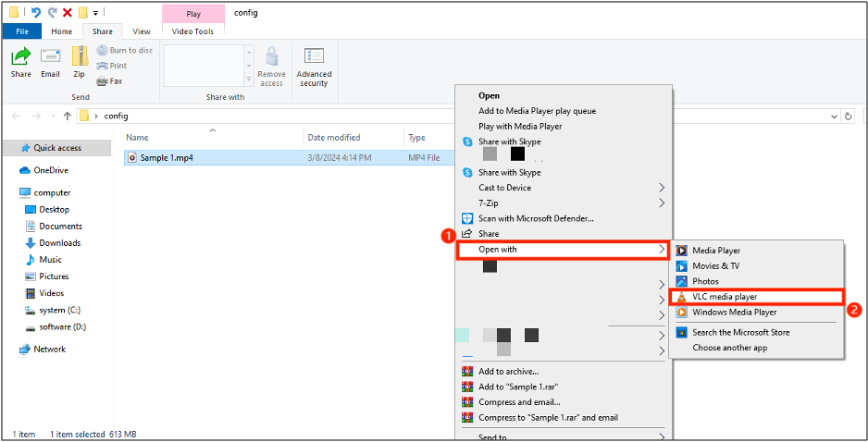Click Add to "Sample 1.rar" option
Image resolution: width=868 pixels, height=442 pixels.
(x=517, y=387)
